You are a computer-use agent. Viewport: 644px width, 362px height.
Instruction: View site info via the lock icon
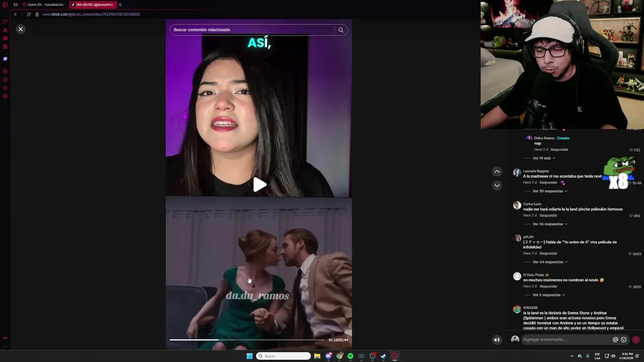pyautogui.click(x=37, y=14)
